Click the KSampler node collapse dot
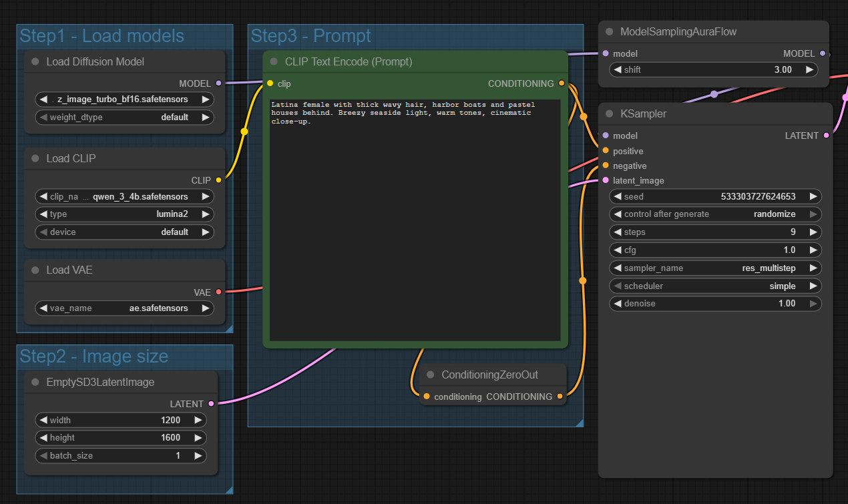Viewport: 848px width, 504px height. tap(610, 114)
